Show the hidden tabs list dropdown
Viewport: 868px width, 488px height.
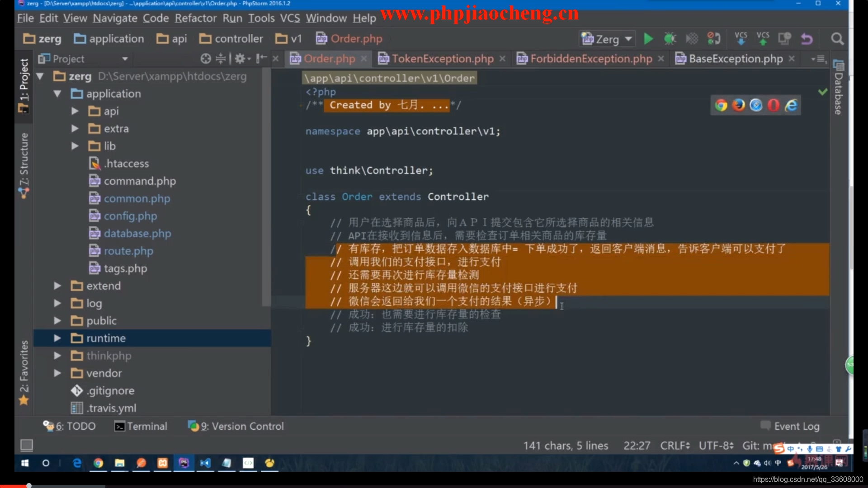tap(819, 59)
